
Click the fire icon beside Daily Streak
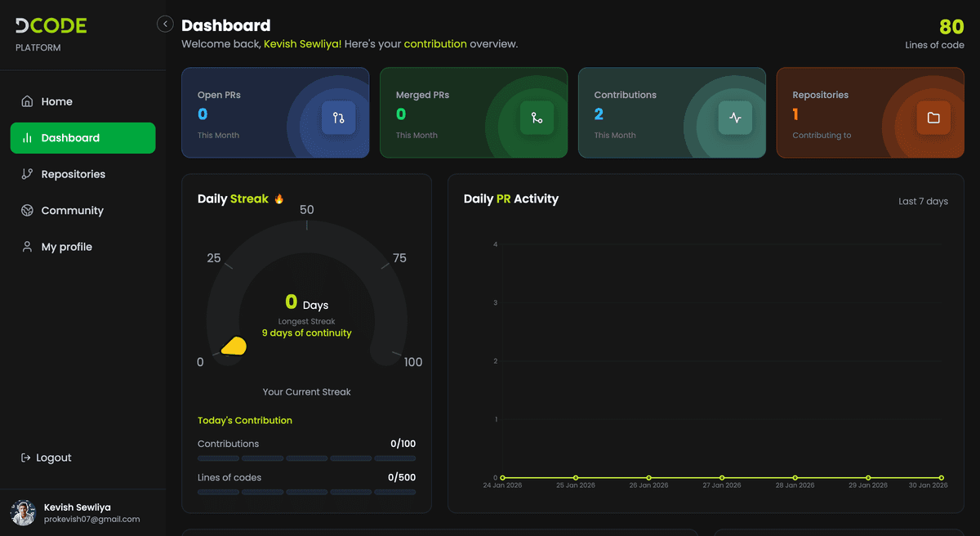[279, 199]
